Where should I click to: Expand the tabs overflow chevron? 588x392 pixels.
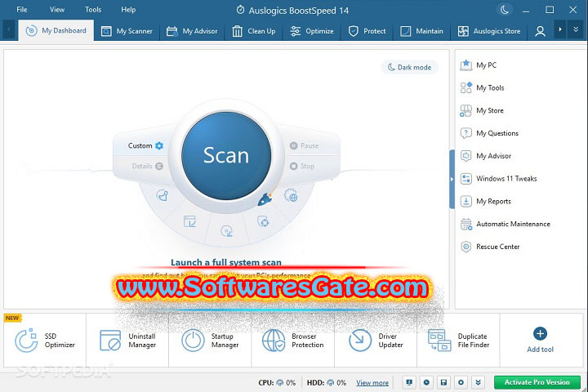(576, 29)
